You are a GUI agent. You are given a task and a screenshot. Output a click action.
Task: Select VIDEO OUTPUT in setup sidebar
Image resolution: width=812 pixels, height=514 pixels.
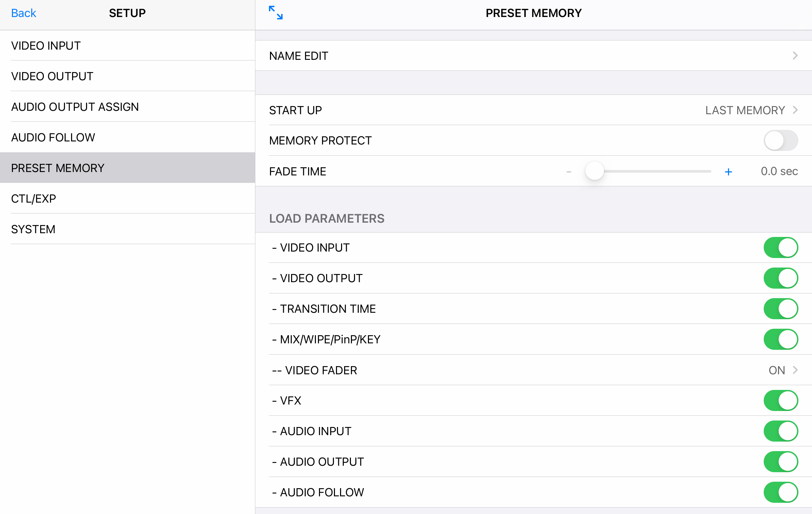[52, 76]
